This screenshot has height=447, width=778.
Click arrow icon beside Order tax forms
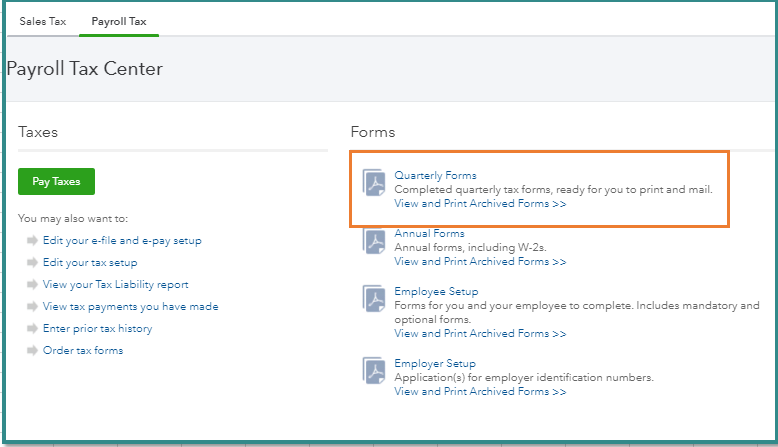tap(33, 351)
